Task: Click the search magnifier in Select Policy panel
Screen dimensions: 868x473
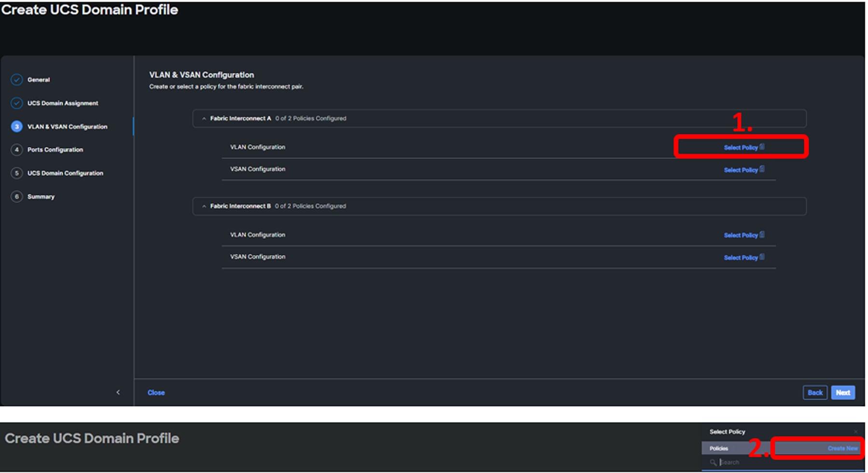Action: pos(713,462)
